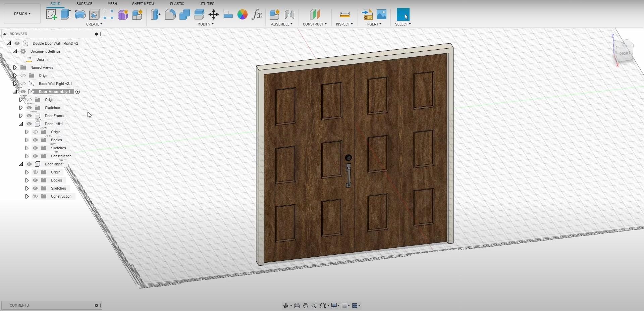The width and height of the screenshot is (644, 311).
Task: Expand the Door Frame:1 component
Action: pyautogui.click(x=21, y=116)
